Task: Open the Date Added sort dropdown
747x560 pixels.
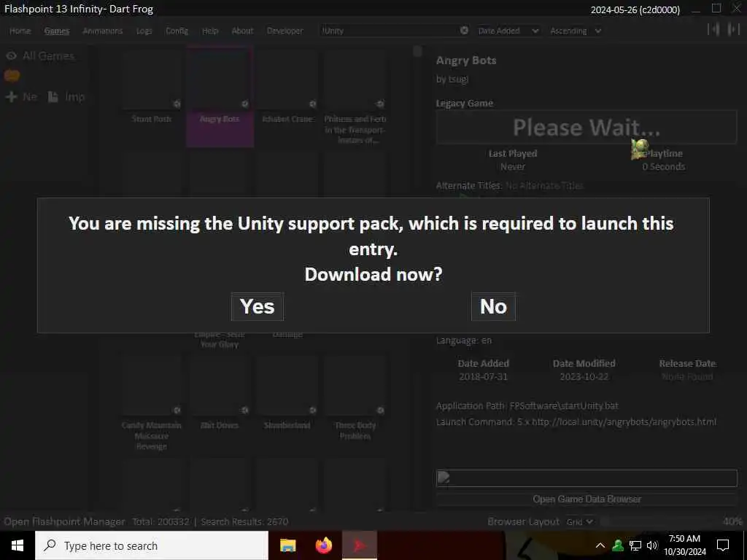Action: [x=508, y=31]
